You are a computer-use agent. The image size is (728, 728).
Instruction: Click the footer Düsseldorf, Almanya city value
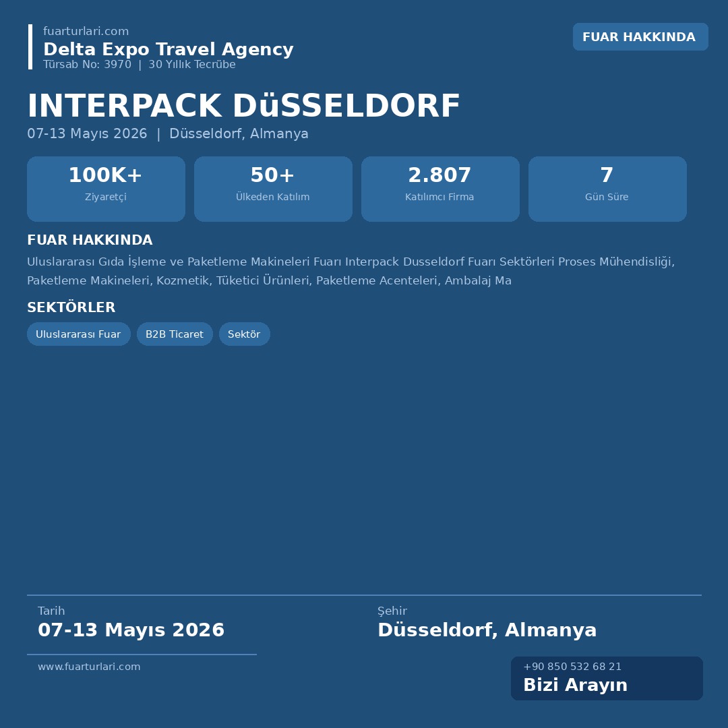487,630
